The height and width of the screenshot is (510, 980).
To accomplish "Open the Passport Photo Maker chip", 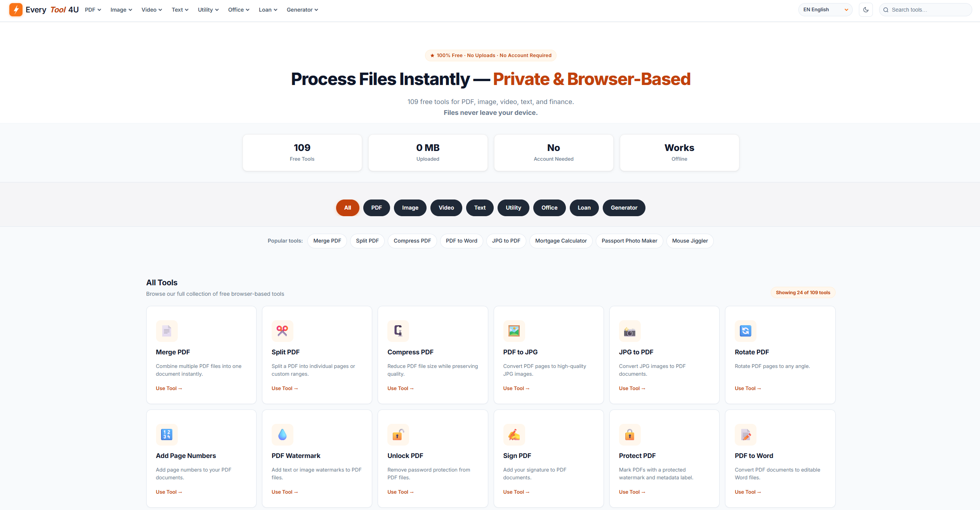I will [630, 241].
